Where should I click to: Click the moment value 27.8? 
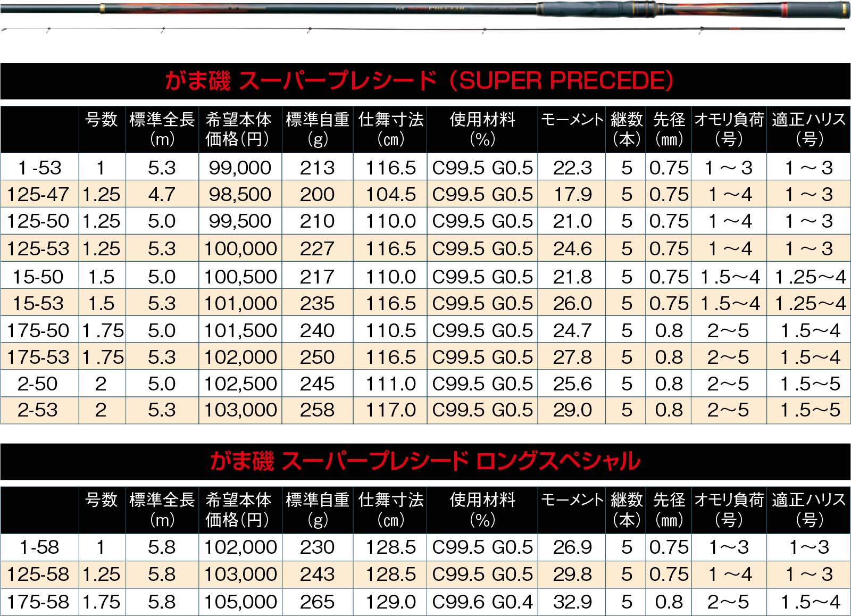coord(572,357)
